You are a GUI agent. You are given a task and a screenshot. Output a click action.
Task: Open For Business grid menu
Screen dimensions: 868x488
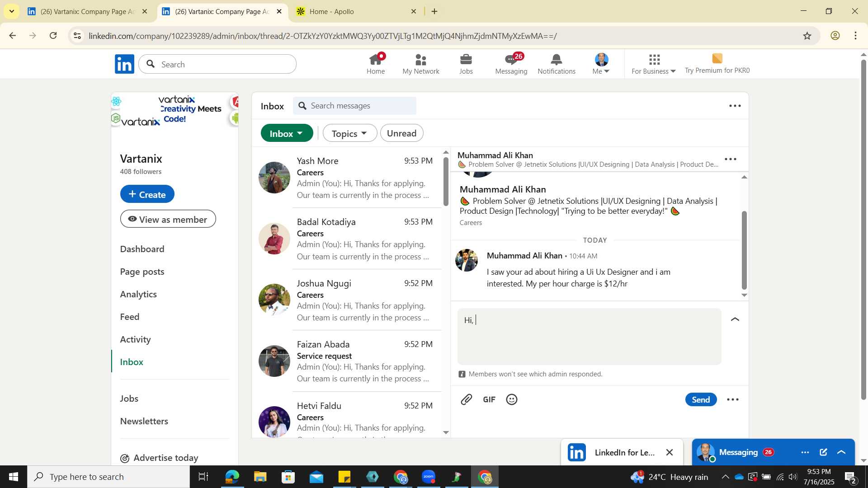[x=653, y=64]
